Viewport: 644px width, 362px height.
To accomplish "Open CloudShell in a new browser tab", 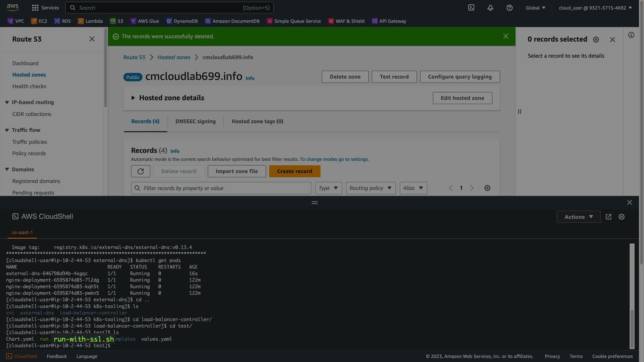I will [x=608, y=217].
